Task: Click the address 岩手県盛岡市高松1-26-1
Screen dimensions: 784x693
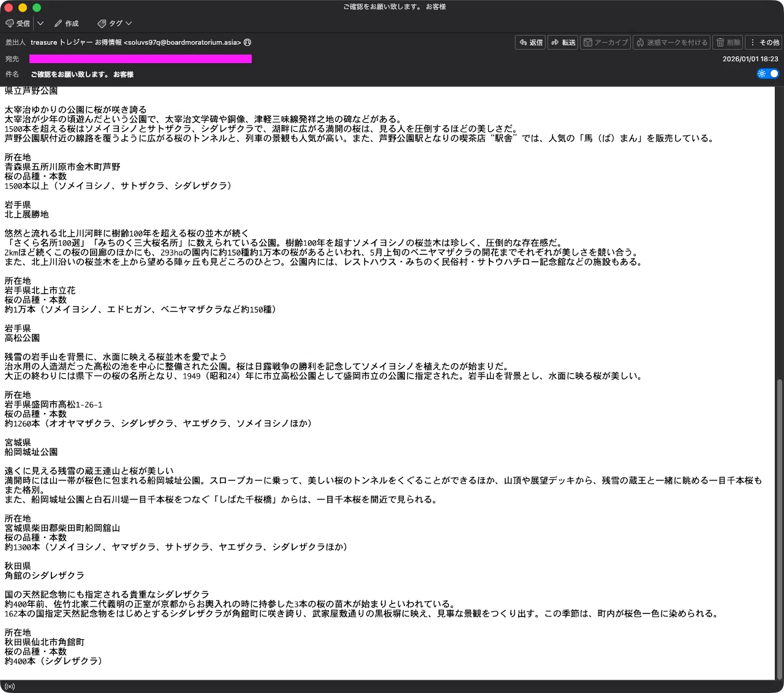Action: [53, 404]
